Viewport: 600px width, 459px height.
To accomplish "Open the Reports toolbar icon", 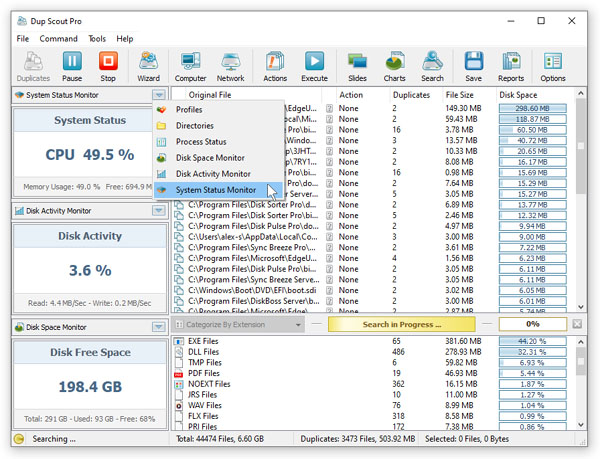I will click(511, 67).
